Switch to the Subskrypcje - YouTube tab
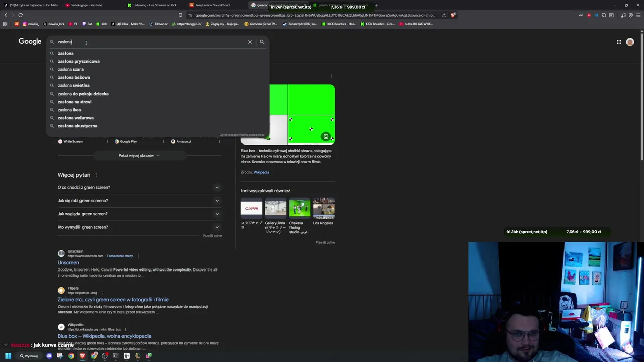This screenshot has height=362, width=644. pyautogui.click(x=92, y=5)
